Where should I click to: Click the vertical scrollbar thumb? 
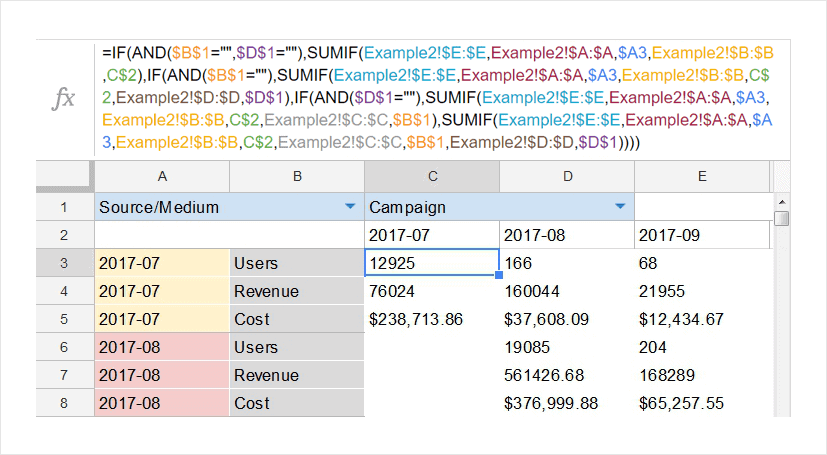781,219
